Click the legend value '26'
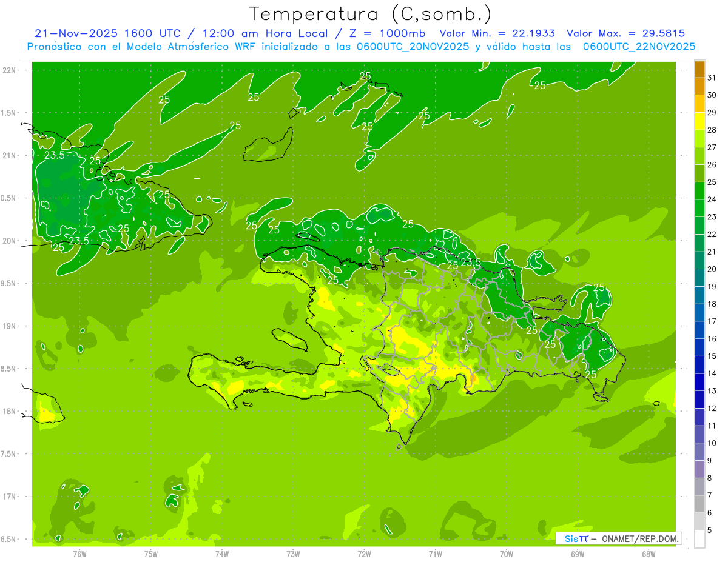This screenshot has width=728, height=562. coord(712,165)
